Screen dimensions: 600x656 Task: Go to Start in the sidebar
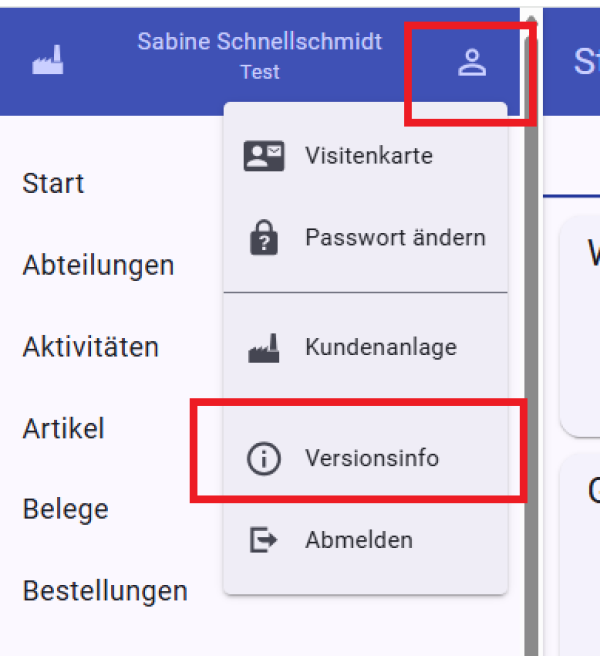coord(53,184)
